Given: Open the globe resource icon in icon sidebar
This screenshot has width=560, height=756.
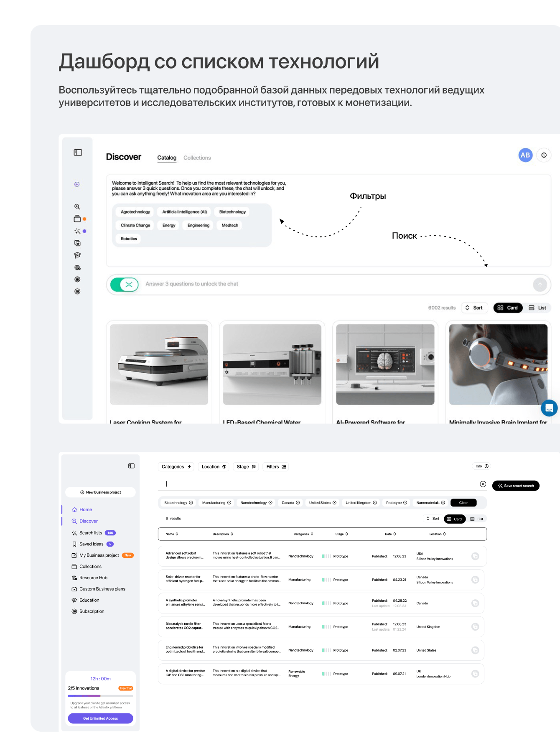Looking at the screenshot, I should (x=77, y=267).
